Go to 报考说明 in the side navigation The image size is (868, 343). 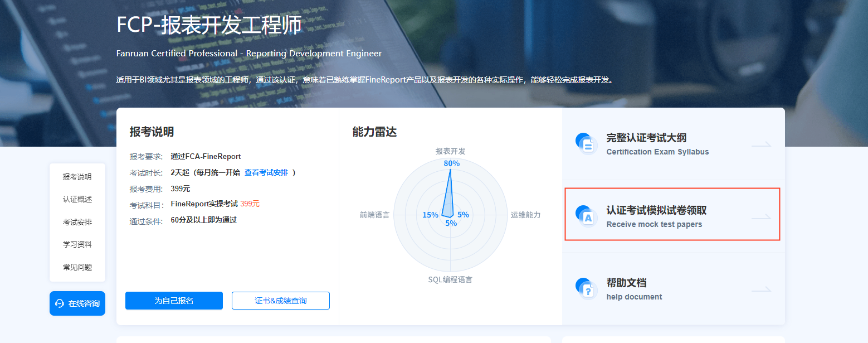(x=77, y=177)
